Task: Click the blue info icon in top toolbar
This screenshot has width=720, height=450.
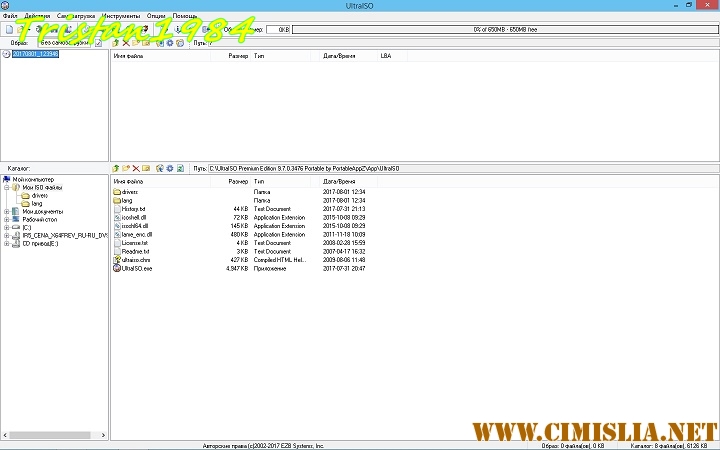Action: (178, 29)
